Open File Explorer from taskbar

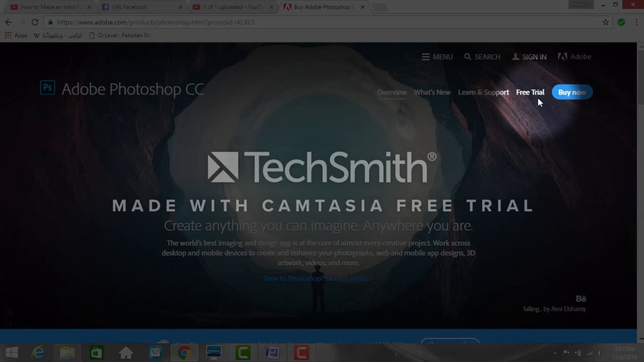(67, 352)
